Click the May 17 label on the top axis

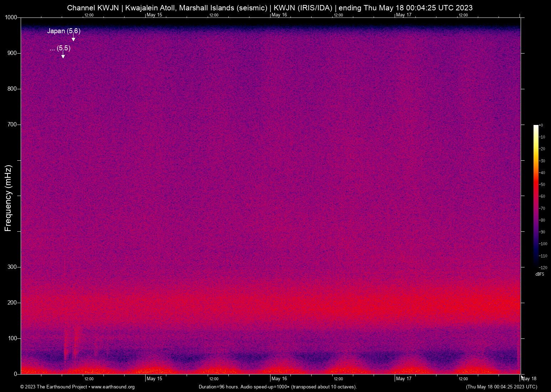coord(404,15)
